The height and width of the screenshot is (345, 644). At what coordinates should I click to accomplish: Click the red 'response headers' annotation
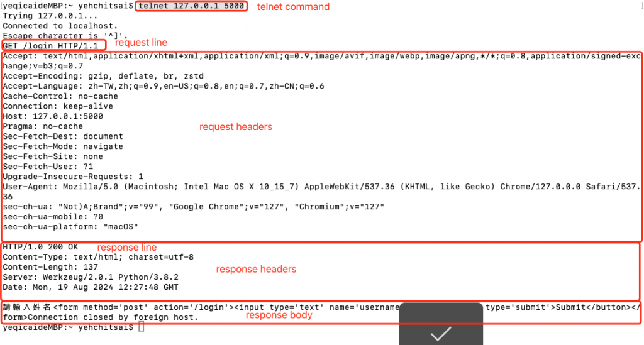coord(257,269)
